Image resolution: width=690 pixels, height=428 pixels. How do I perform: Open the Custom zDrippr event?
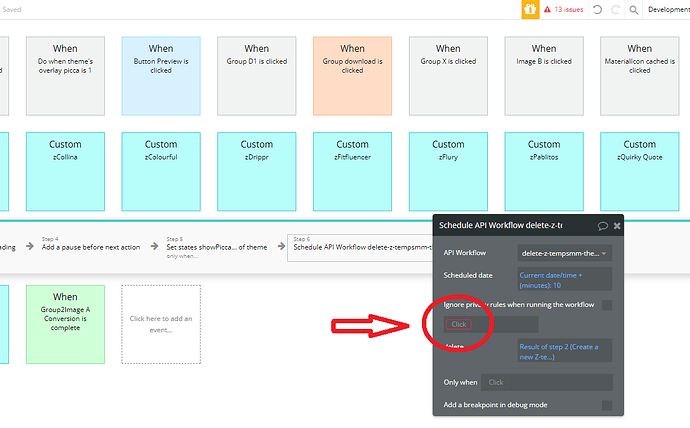257,172
